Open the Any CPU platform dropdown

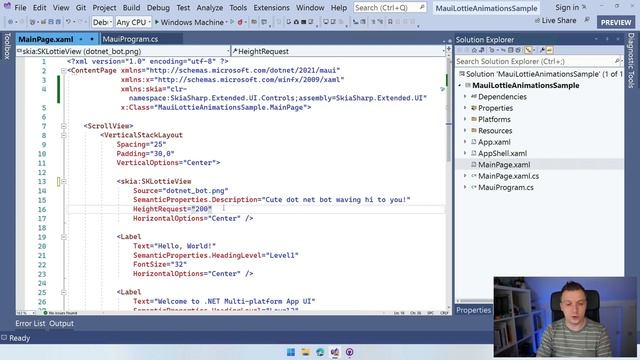(133, 22)
